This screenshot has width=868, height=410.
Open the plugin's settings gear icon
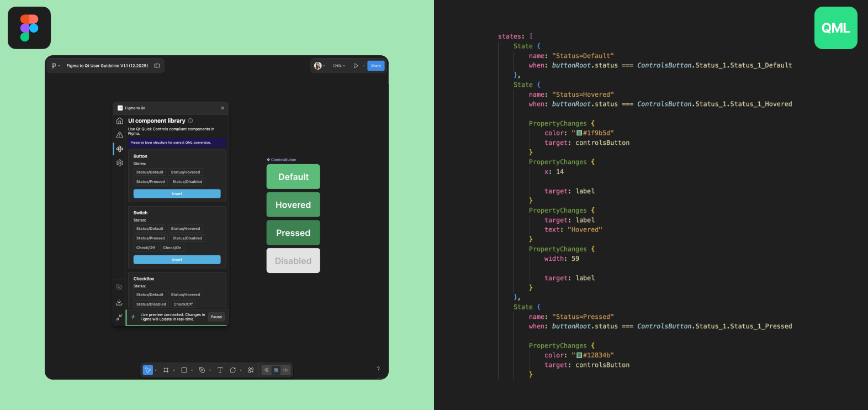(120, 163)
